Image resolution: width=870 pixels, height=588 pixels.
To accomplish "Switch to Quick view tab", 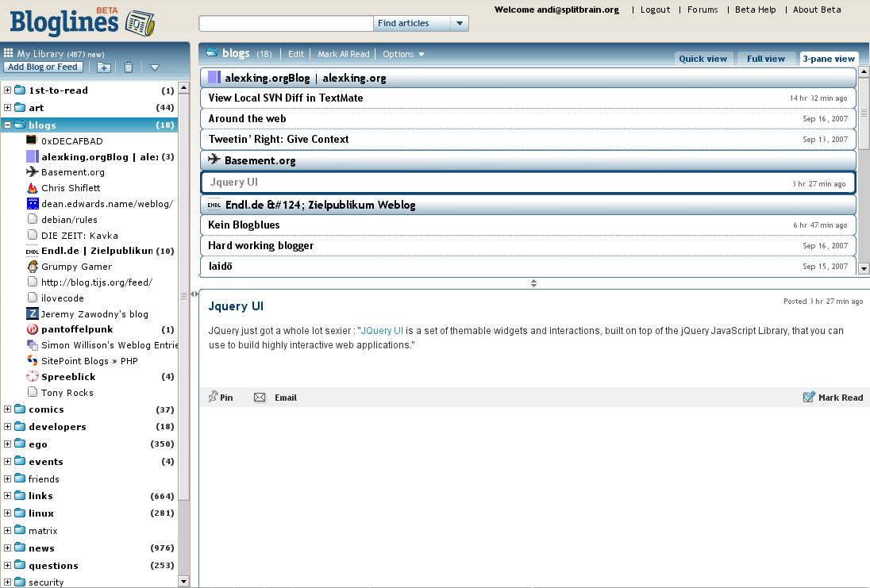I will pos(703,59).
